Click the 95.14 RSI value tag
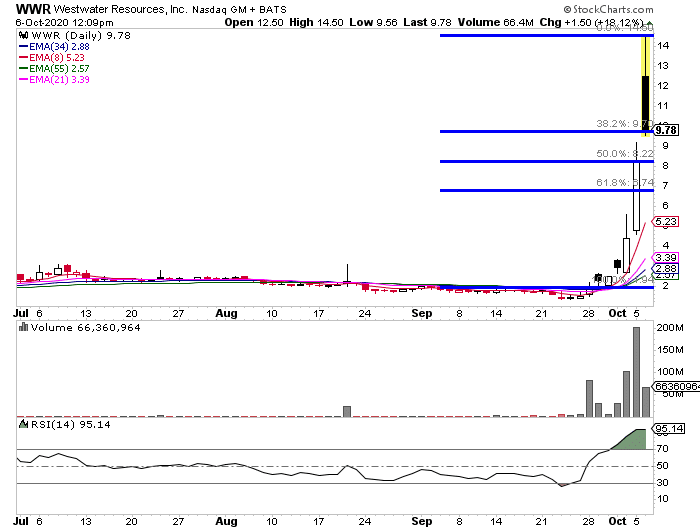This screenshot has width=700, height=530. point(669,429)
